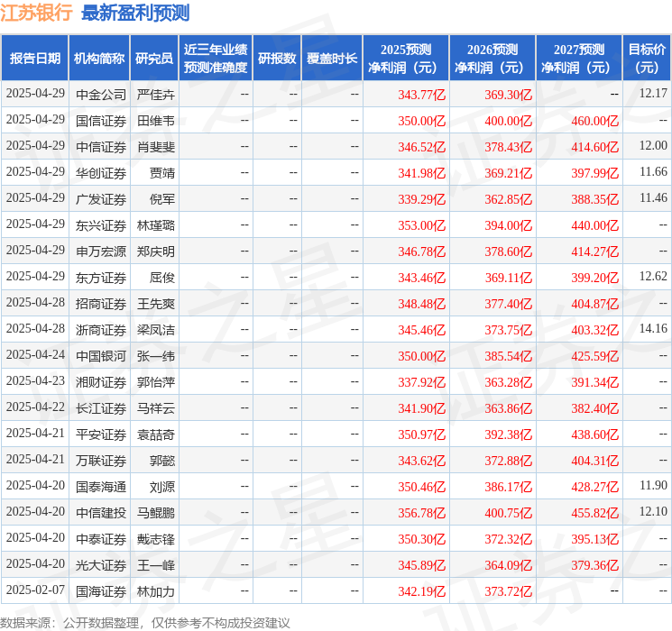Click the 460.00亿 2027 forecast value
Image resolution: width=672 pixels, height=631 pixels.
(x=594, y=121)
